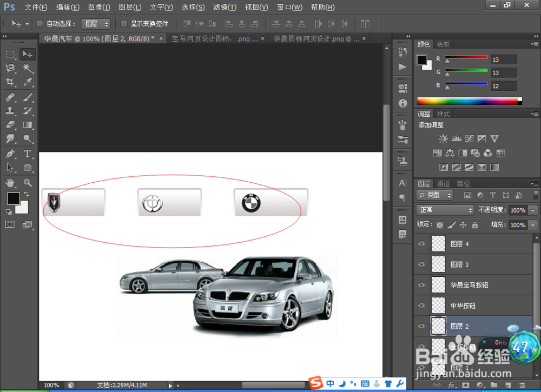Select the Gradient tool

[27, 125]
